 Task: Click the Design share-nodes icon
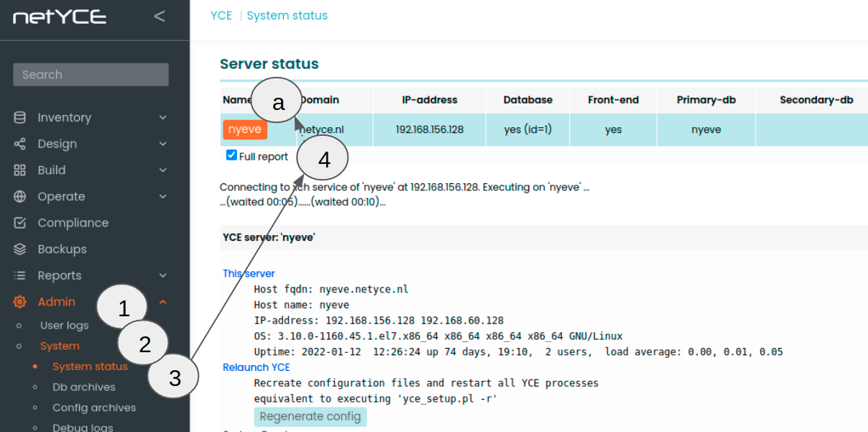20,144
